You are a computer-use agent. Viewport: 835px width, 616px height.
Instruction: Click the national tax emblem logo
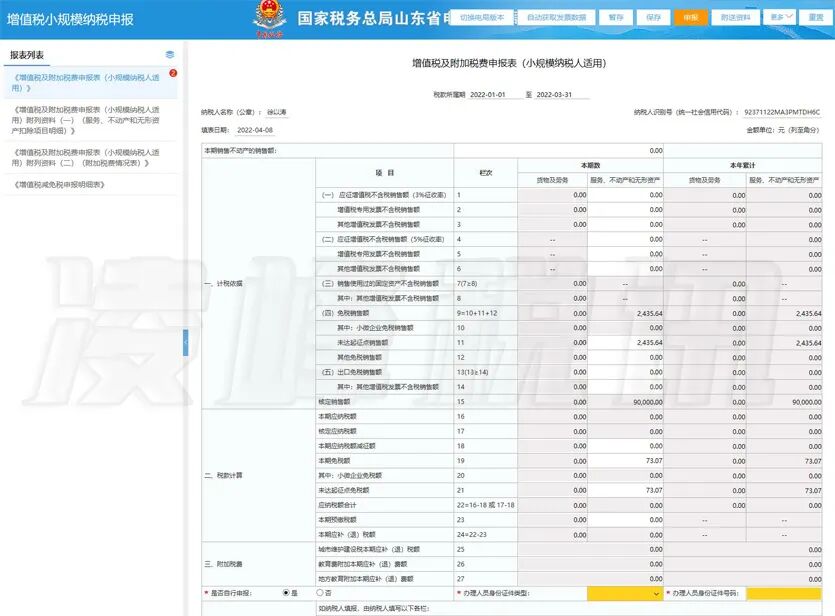click(269, 18)
